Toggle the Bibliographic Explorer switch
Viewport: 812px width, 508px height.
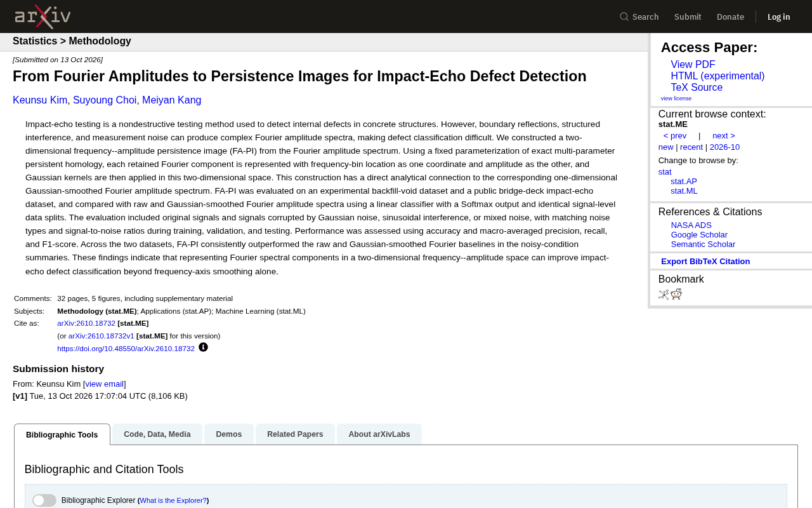tap(44, 500)
